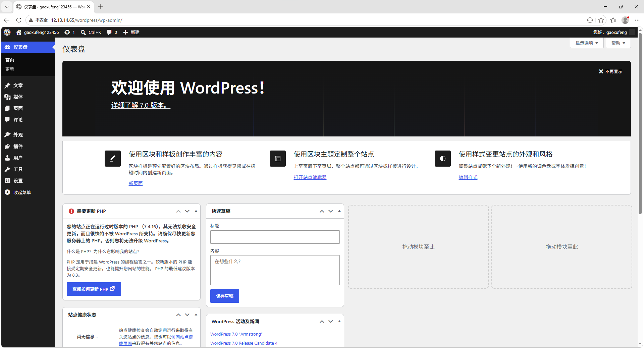Open 新页面 link
This screenshot has height=348, width=644.
[136, 183]
